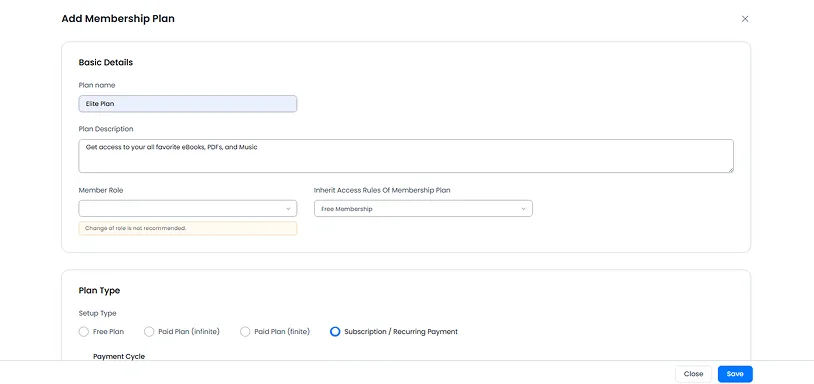Click the Plan Type heading

tap(99, 291)
